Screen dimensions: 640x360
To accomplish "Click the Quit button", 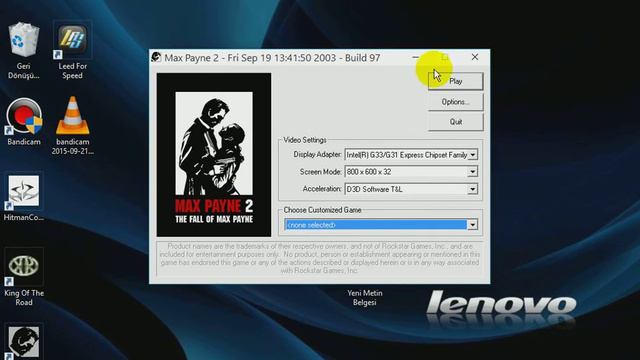I will click(x=456, y=122).
